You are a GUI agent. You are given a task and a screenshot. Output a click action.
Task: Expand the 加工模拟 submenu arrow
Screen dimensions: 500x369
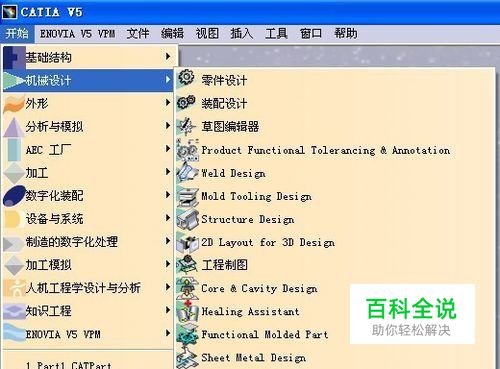[168, 264]
